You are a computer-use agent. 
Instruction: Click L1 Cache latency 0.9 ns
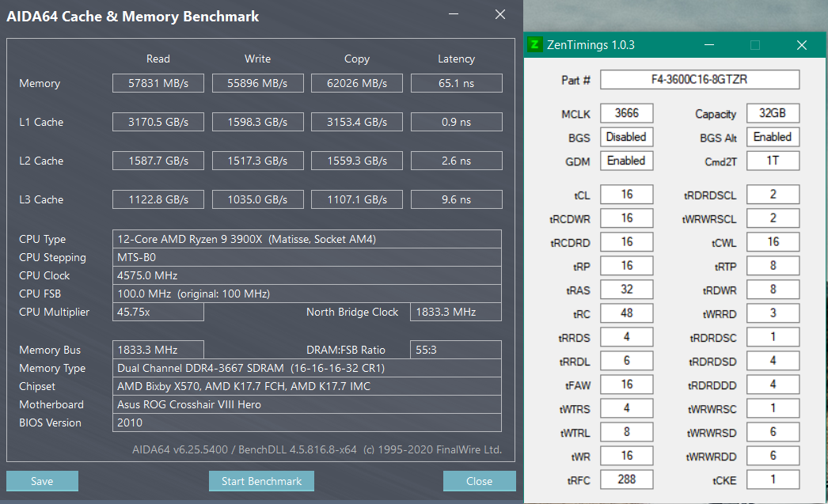click(x=456, y=122)
